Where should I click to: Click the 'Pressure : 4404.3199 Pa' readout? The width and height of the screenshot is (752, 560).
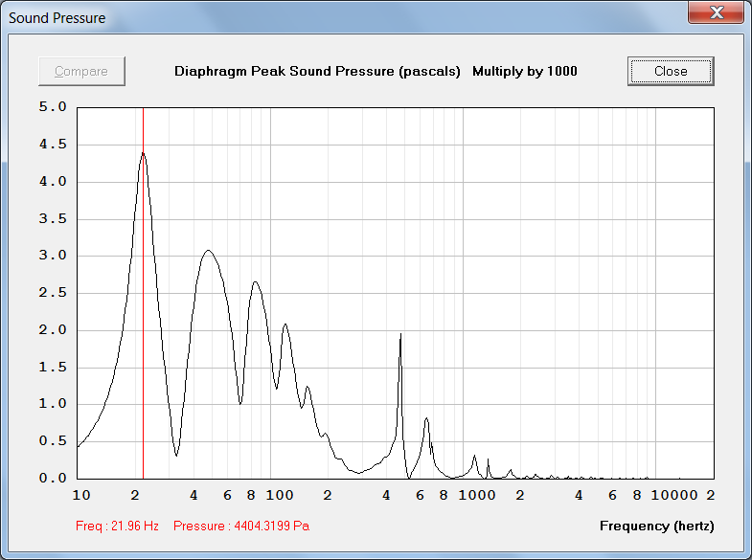(x=241, y=526)
